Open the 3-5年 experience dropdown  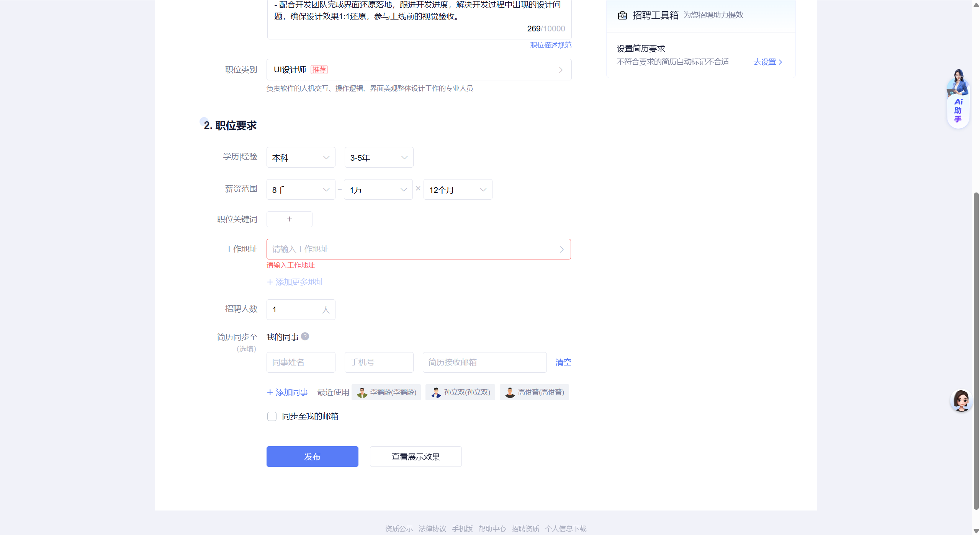(379, 158)
